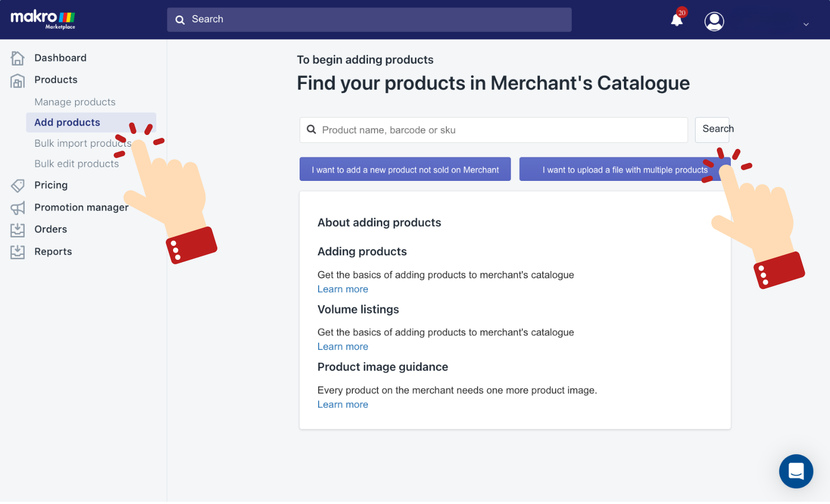Click add new product not sold button
The height and width of the screenshot is (504, 830).
pos(405,169)
